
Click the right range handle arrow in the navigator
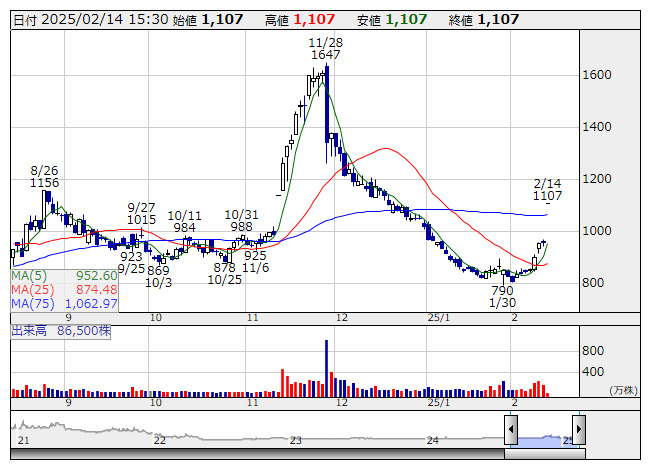[x=579, y=429]
